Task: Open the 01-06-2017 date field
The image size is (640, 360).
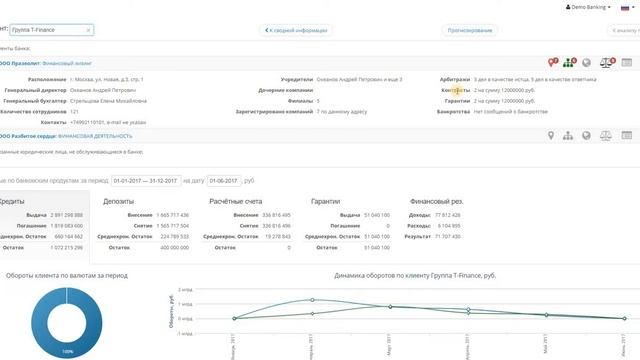Action: pos(224,180)
